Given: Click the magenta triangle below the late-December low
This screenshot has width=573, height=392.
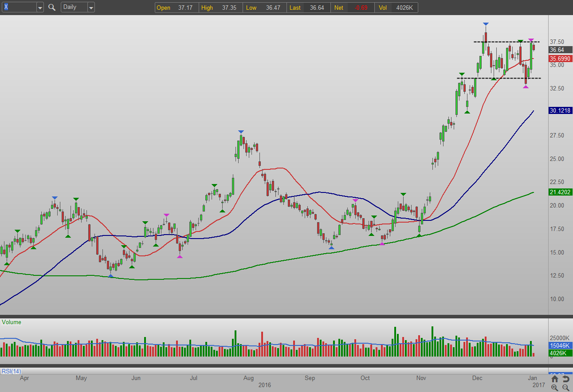Looking at the screenshot, I should [x=526, y=87].
